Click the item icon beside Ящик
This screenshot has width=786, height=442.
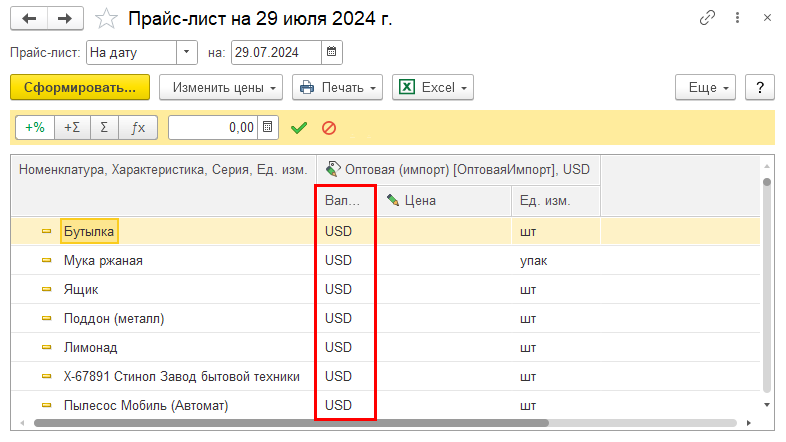pyautogui.click(x=47, y=290)
